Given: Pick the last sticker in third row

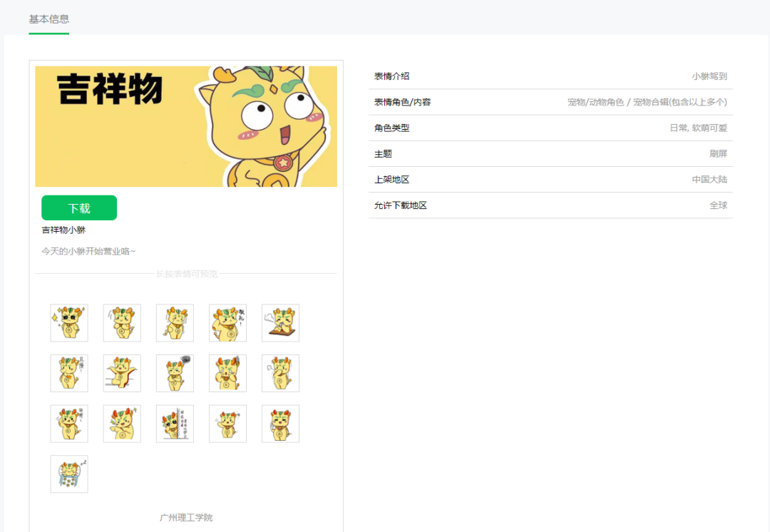Looking at the screenshot, I should (280, 424).
